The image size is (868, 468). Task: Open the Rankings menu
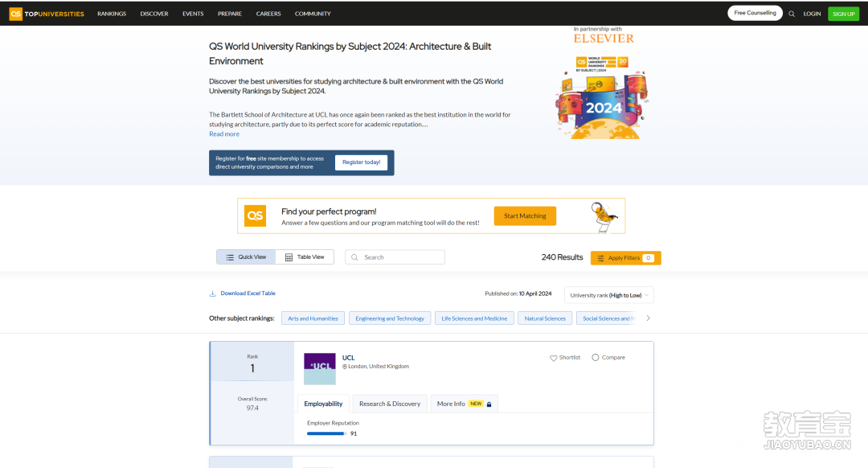coord(112,14)
